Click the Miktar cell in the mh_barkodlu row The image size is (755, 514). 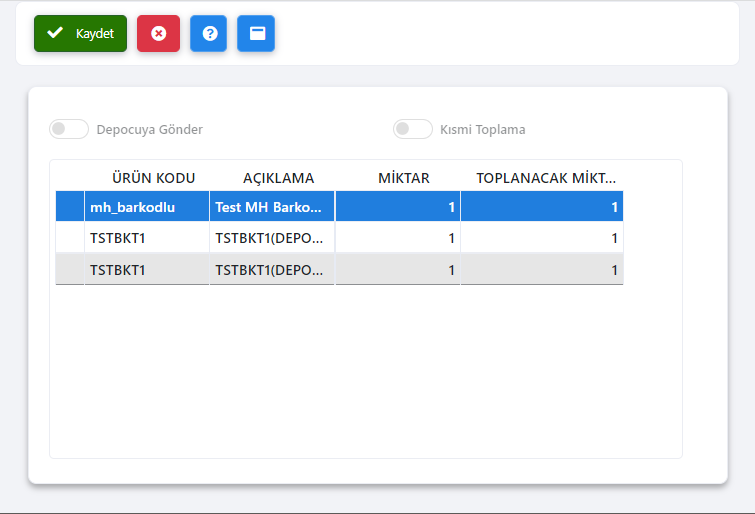tap(398, 207)
